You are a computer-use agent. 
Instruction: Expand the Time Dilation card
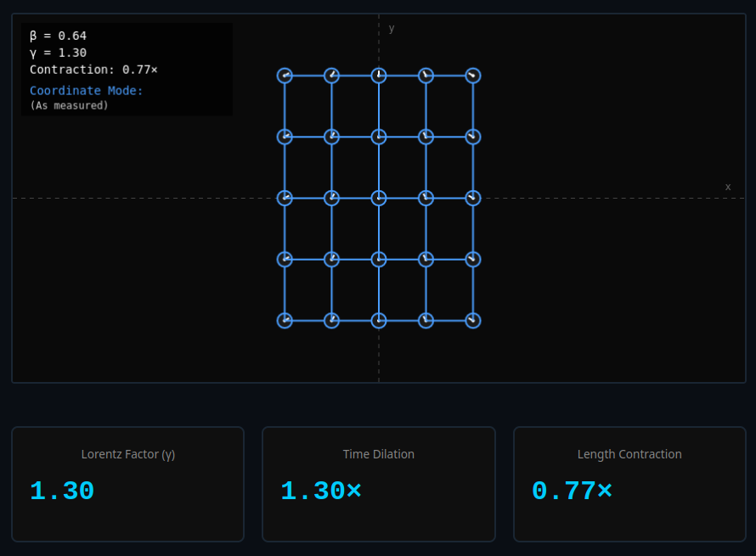(x=379, y=484)
